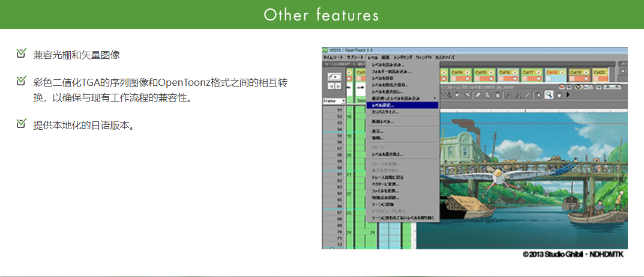Select the Hand tool beside the magnifier
This screenshot has height=277, width=644.
[x=559, y=94]
